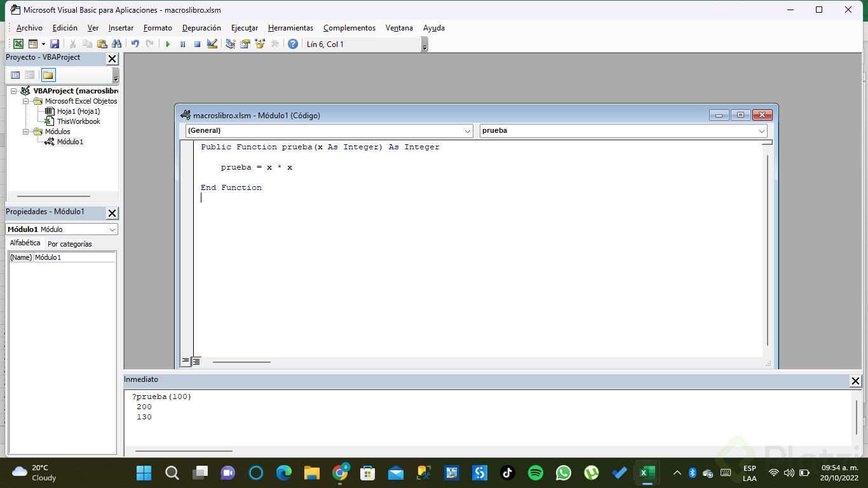Open the Ejecutar menu

245,28
